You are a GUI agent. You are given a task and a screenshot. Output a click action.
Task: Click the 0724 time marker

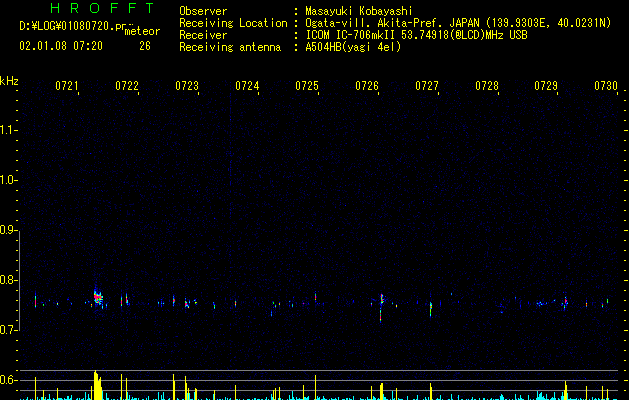(247, 86)
